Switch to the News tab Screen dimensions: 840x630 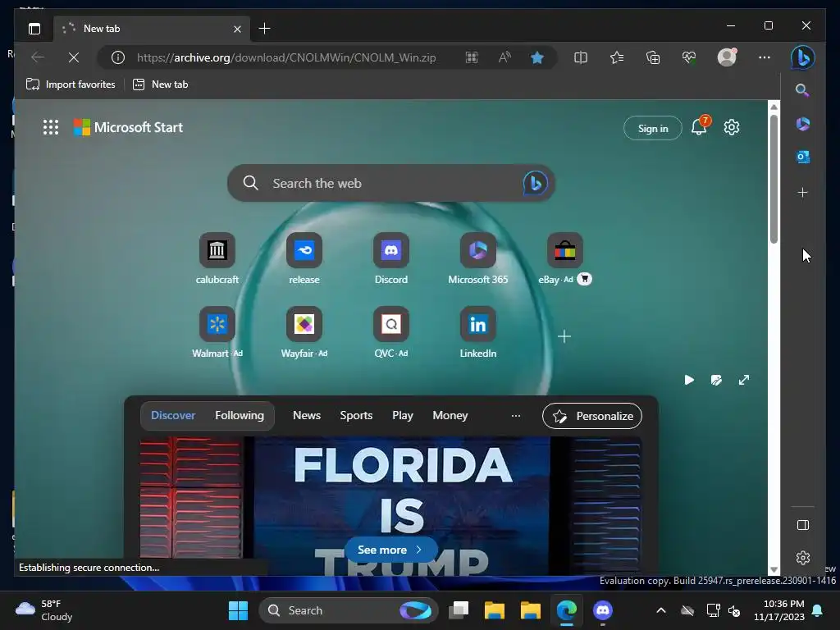coord(307,416)
